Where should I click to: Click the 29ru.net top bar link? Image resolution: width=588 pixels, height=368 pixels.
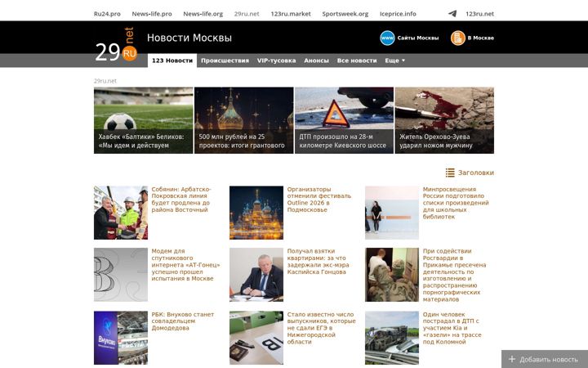[x=247, y=14]
